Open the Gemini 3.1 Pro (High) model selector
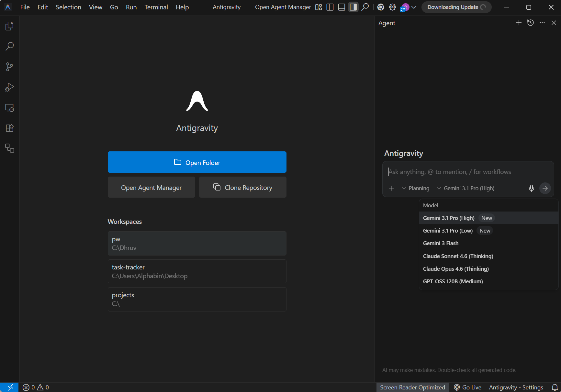561x392 pixels. pos(466,188)
